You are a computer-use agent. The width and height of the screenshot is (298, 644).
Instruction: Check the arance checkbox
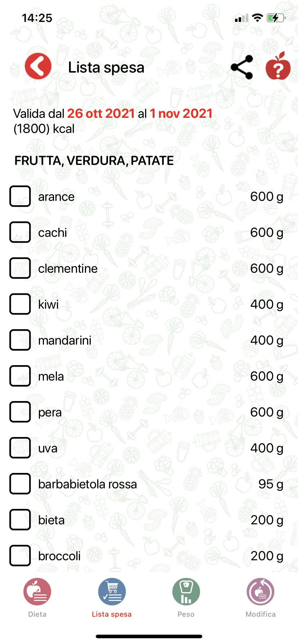coord(20,196)
